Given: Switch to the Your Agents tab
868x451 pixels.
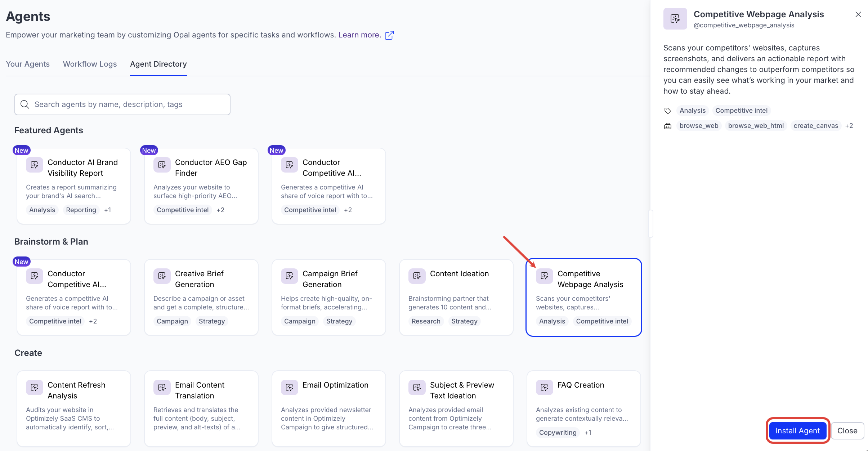Looking at the screenshot, I should [x=28, y=64].
